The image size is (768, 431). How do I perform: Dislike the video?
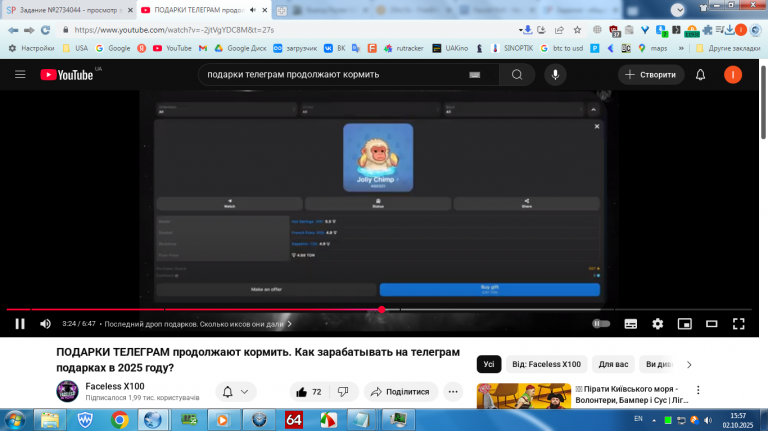pyautogui.click(x=343, y=392)
